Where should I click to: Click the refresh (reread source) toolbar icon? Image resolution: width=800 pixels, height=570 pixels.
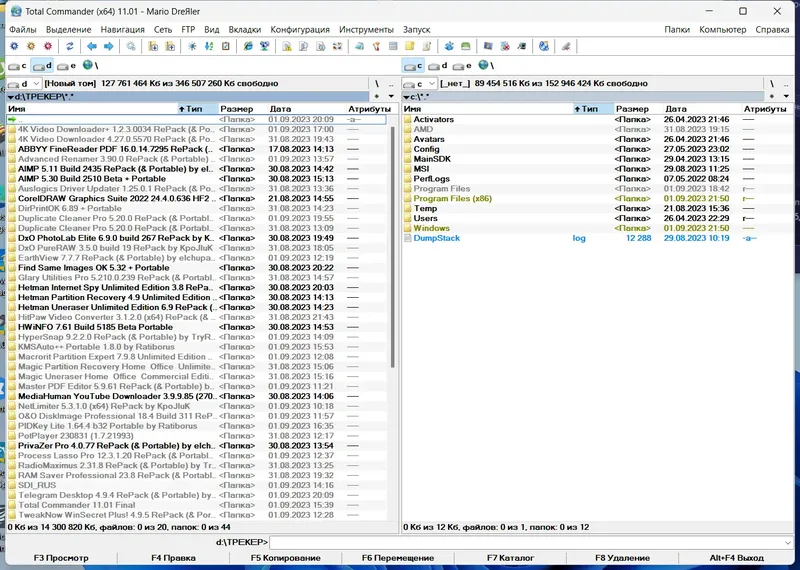pyautogui.click(x=69, y=46)
